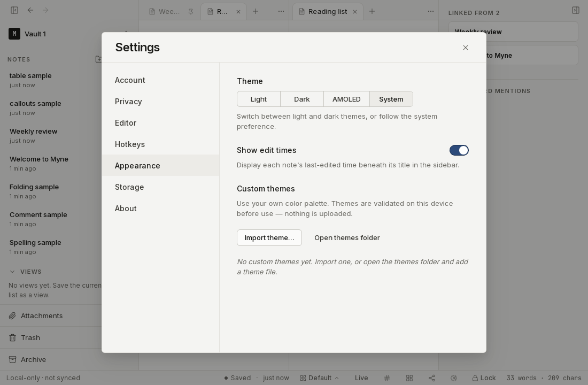Click the share icon in status bar
The image size is (588, 385).
(431, 378)
